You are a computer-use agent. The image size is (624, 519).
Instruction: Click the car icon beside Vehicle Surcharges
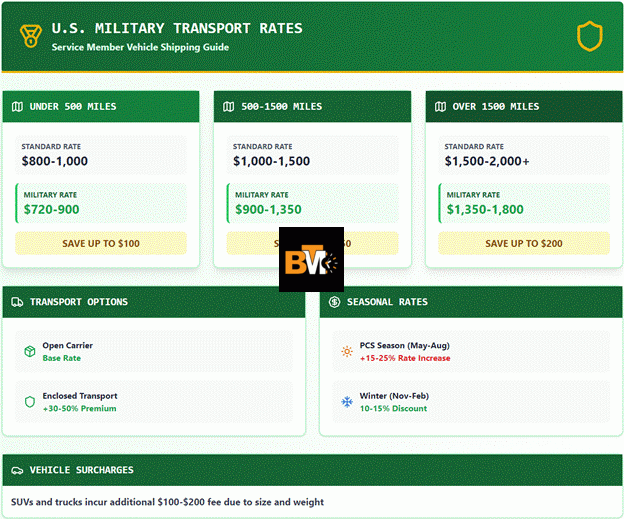pos(17,470)
